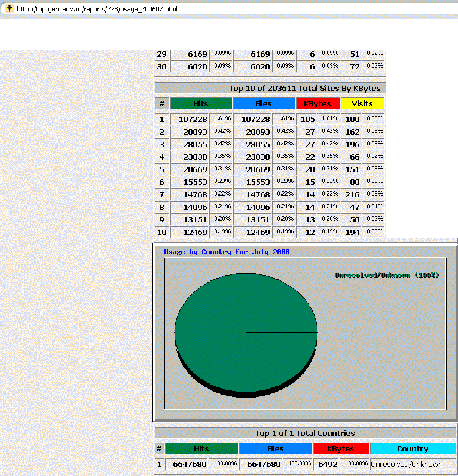Click the first hits value 12469 in row 10
Screen dimensions: 458x476
(195, 232)
